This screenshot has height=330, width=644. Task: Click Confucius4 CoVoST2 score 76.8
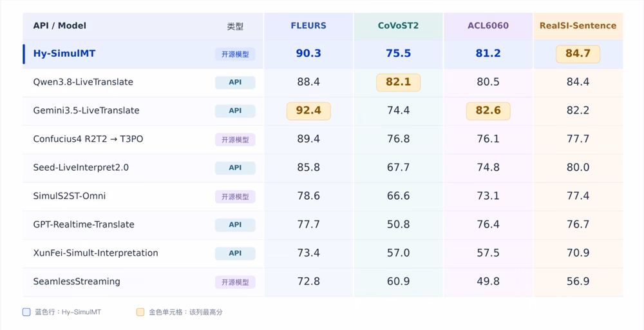pos(398,139)
